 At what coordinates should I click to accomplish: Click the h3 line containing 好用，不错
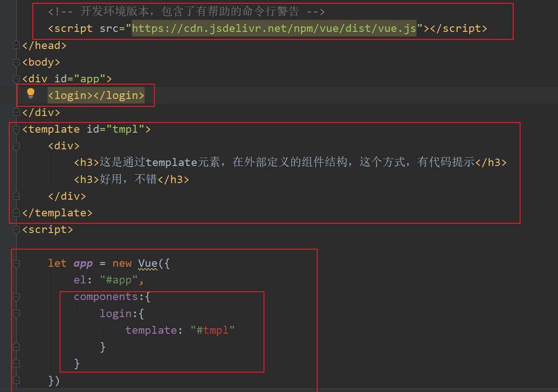pos(131,179)
